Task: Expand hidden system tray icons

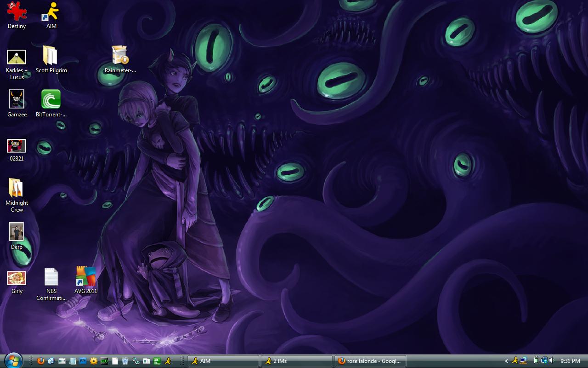Action: pyautogui.click(x=506, y=361)
